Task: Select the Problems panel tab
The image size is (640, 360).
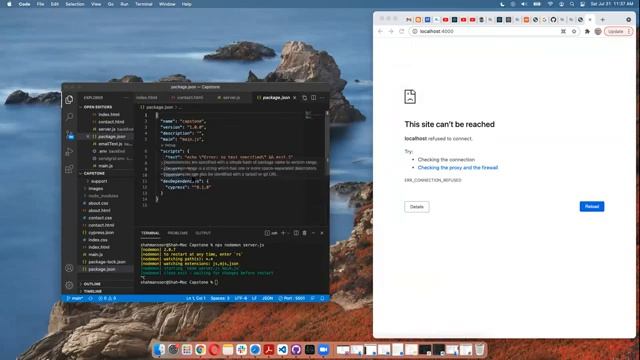Action: (x=178, y=233)
